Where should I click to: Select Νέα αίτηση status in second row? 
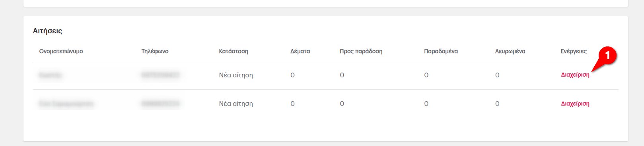236,104
